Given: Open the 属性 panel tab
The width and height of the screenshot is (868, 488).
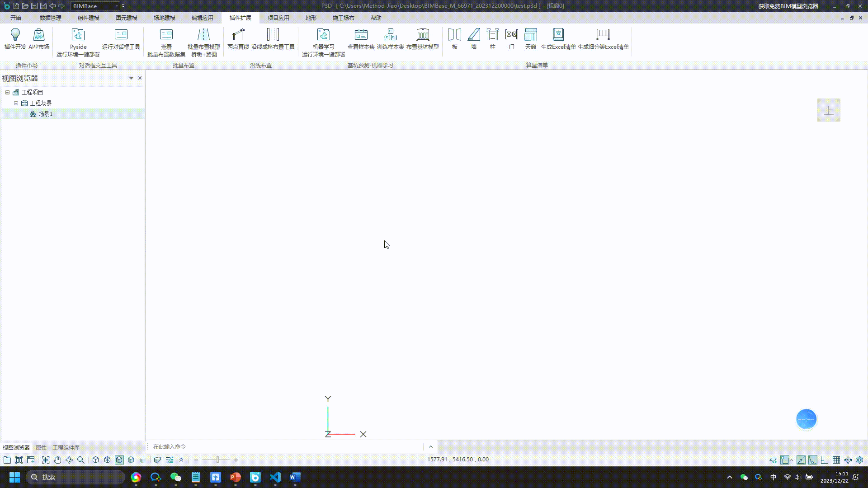Looking at the screenshot, I should pos(41,447).
